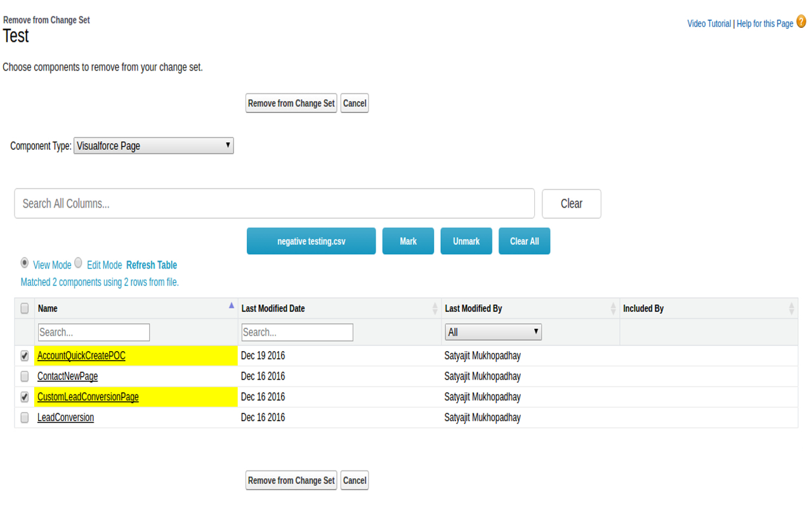Click the Edit Mode label text
Viewport: 812px width, 508px height.
[x=104, y=265]
